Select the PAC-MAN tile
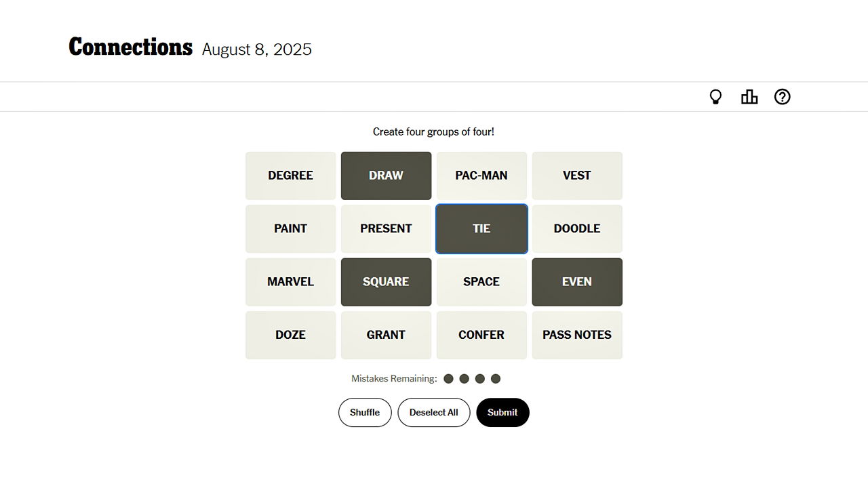 481,176
